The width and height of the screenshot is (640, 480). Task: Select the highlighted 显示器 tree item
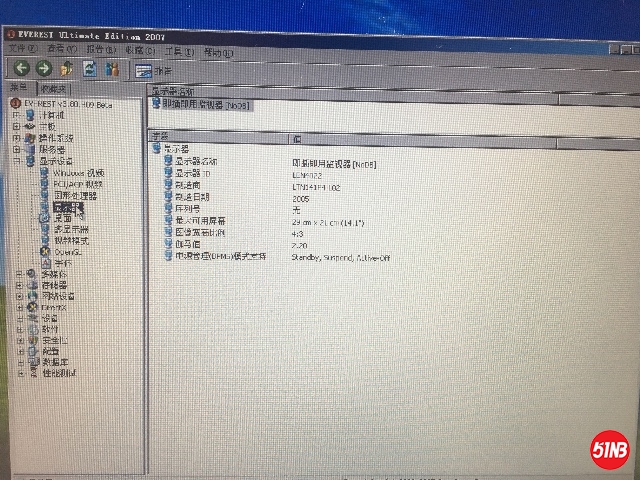(69, 207)
